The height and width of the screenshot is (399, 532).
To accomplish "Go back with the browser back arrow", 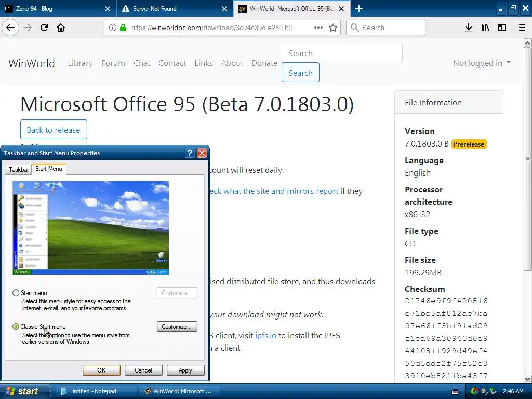I will coord(10,28).
